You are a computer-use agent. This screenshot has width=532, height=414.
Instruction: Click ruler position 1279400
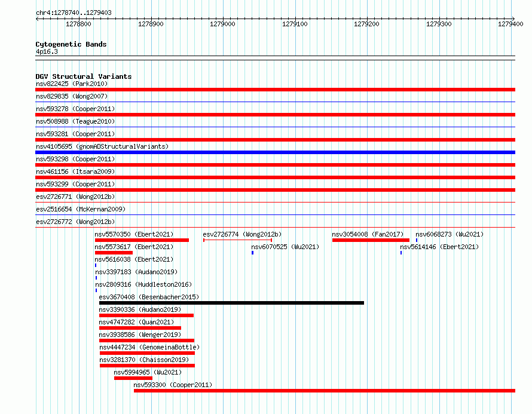(510, 24)
